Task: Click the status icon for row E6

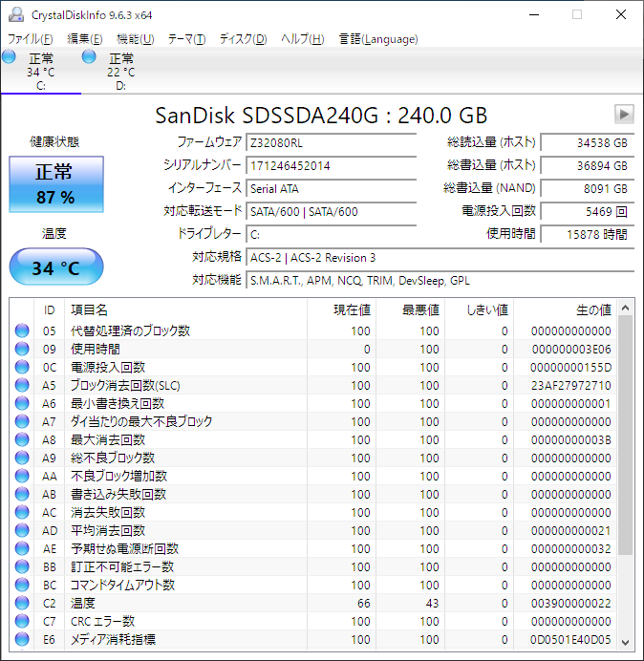Action: tap(22, 639)
